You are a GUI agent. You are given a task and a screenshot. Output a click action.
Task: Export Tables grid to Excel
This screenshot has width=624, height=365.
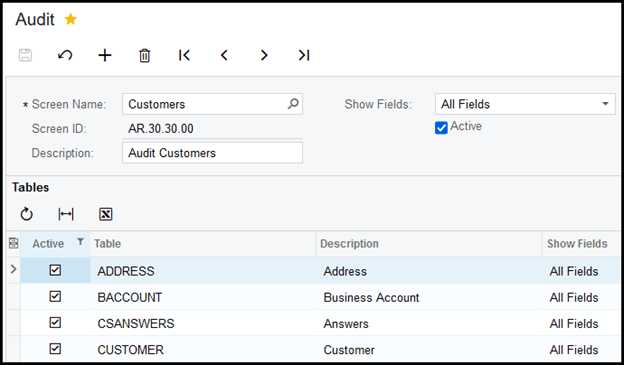pyautogui.click(x=105, y=214)
